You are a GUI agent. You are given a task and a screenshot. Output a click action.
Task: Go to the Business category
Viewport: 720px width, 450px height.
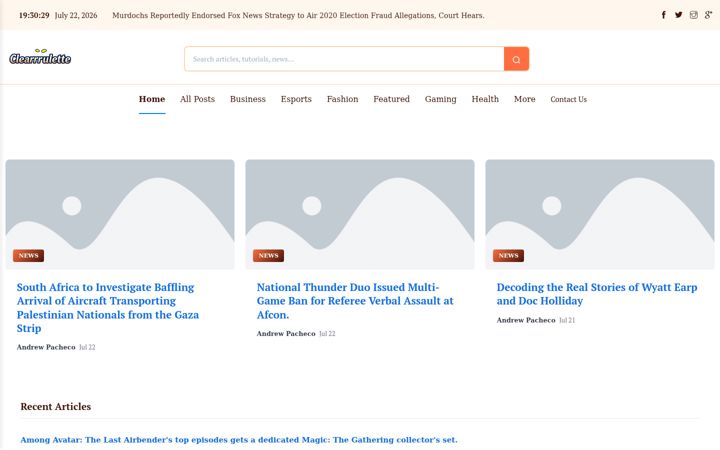pos(248,99)
